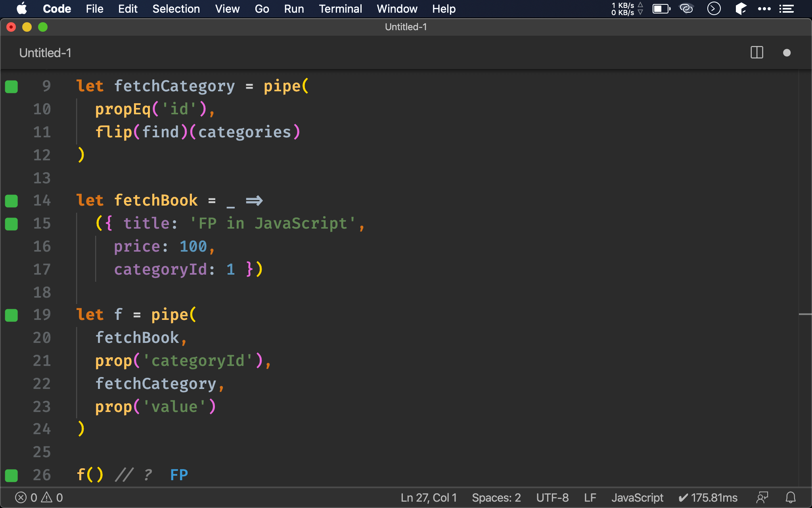The image size is (812, 508).
Task: Change indentation via Spaces: 2
Action: (x=496, y=498)
